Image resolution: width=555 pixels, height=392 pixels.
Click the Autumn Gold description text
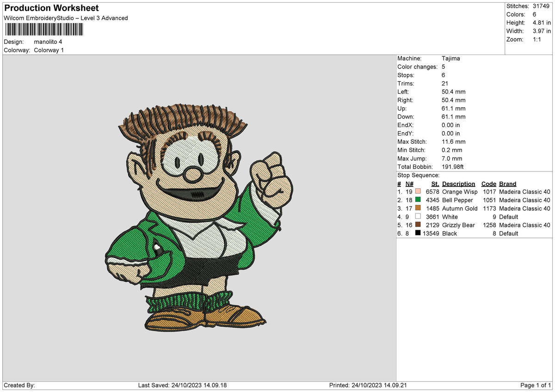point(460,208)
